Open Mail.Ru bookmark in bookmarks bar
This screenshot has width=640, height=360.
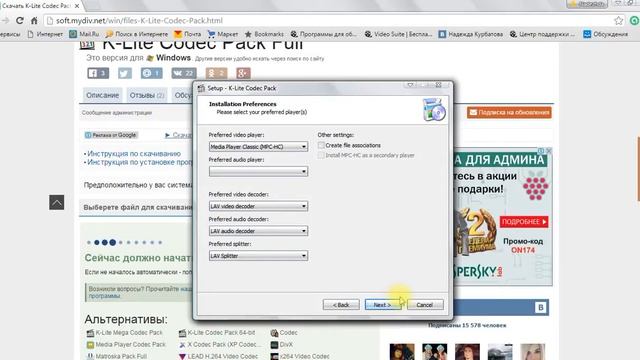[84, 34]
